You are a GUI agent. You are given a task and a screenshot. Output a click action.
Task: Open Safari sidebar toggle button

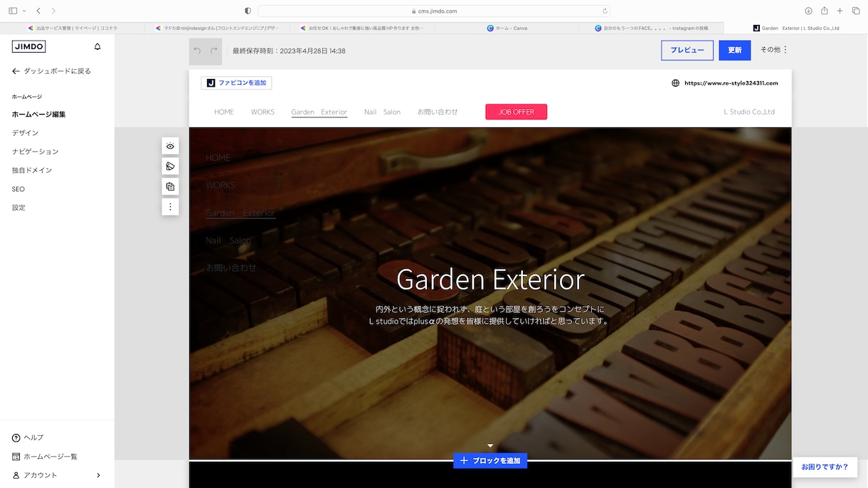[x=13, y=11]
